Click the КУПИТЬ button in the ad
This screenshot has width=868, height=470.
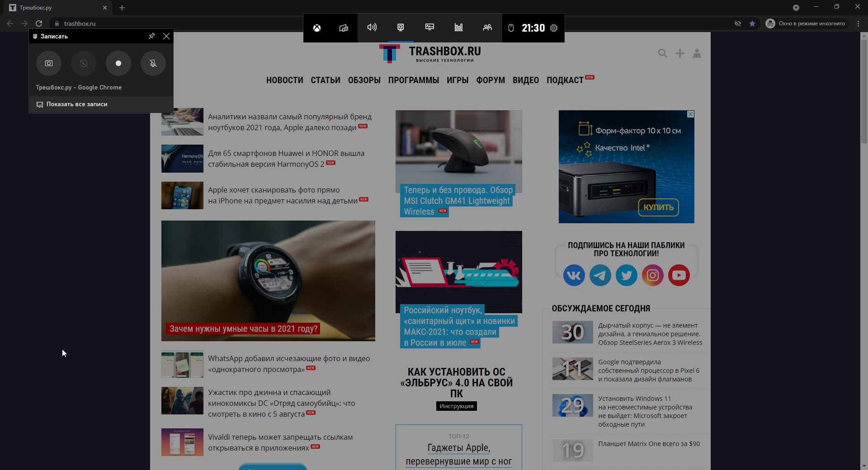coord(659,207)
